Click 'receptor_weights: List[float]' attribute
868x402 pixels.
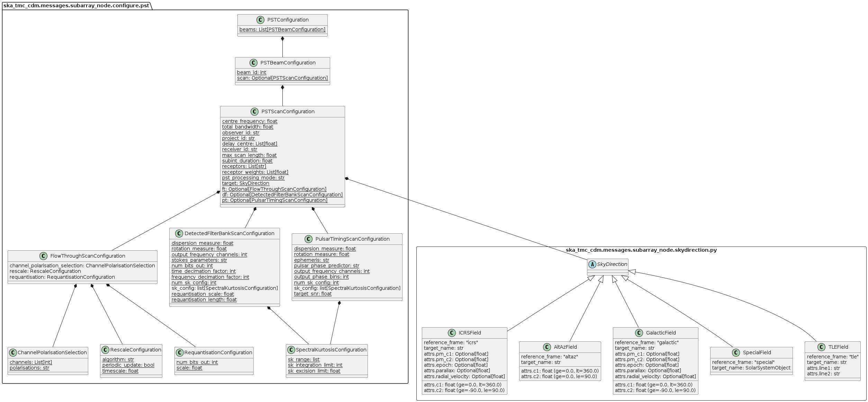click(255, 172)
